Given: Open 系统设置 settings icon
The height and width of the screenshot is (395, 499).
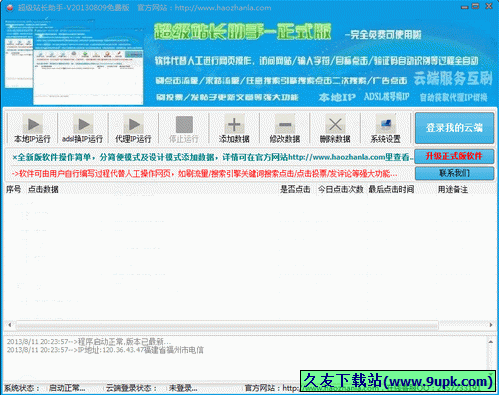Looking at the screenshot, I should pos(386,124).
